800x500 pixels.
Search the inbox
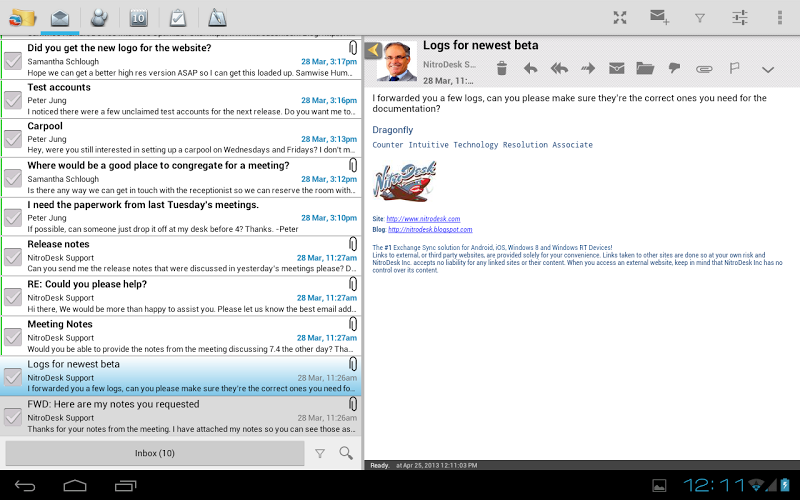point(346,453)
